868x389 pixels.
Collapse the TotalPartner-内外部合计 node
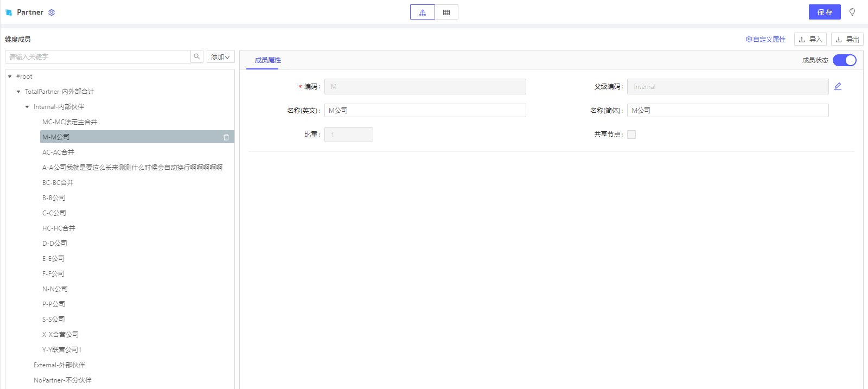click(18, 92)
